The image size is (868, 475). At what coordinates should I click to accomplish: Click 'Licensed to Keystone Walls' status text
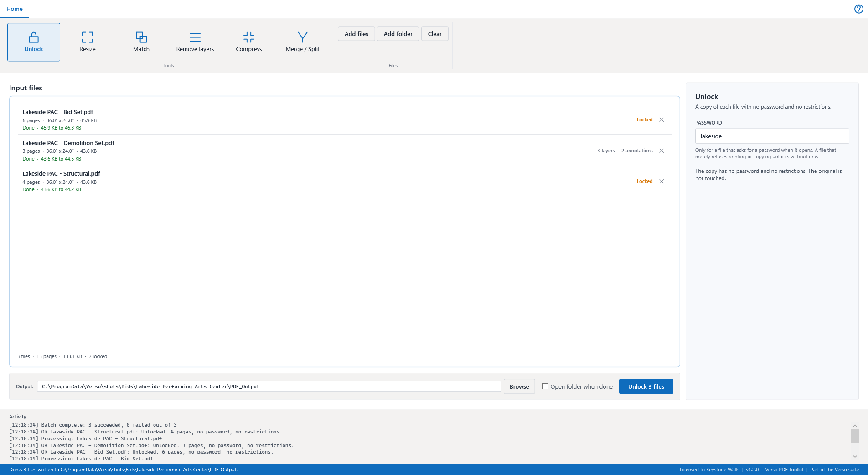click(709, 470)
